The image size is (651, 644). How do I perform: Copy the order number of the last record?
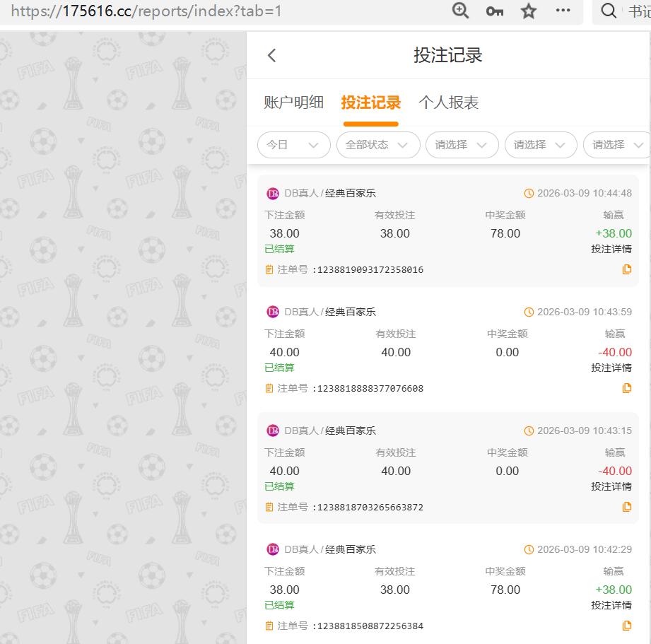626,625
